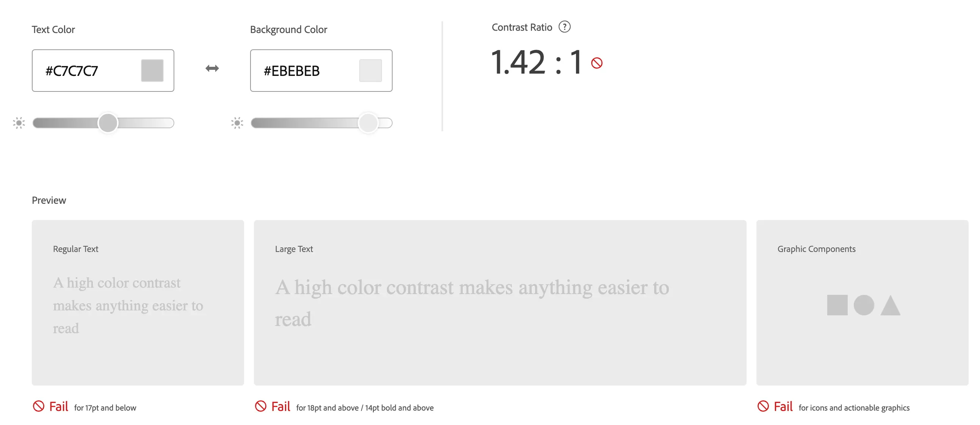Select the gray triangle graphic shape

tap(890, 305)
